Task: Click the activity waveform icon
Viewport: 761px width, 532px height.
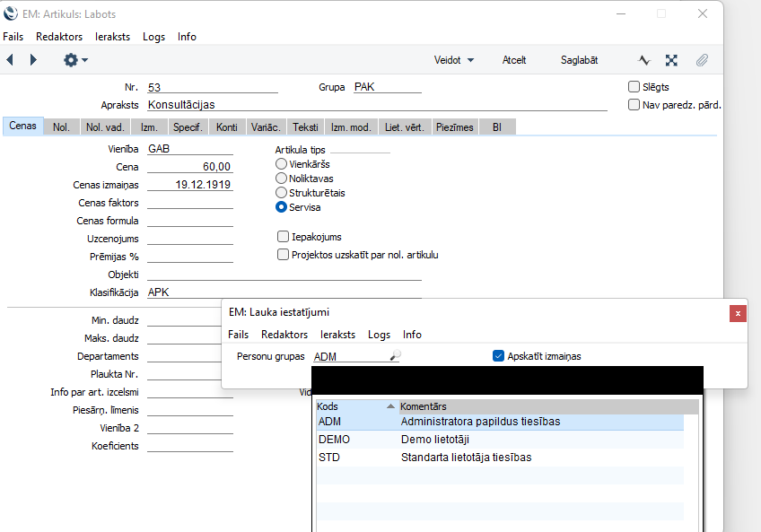Action: pyautogui.click(x=643, y=60)
